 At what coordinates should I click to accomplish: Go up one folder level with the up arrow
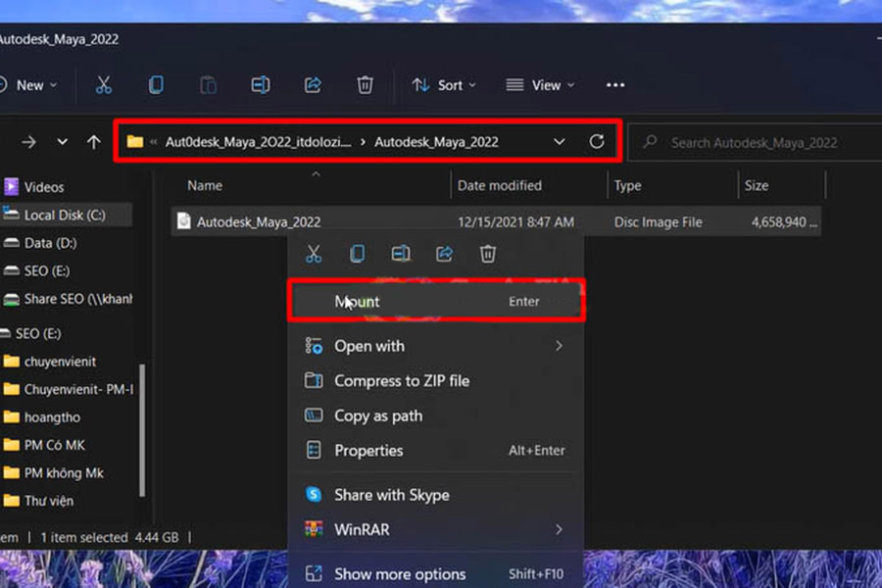coord(94,142)
